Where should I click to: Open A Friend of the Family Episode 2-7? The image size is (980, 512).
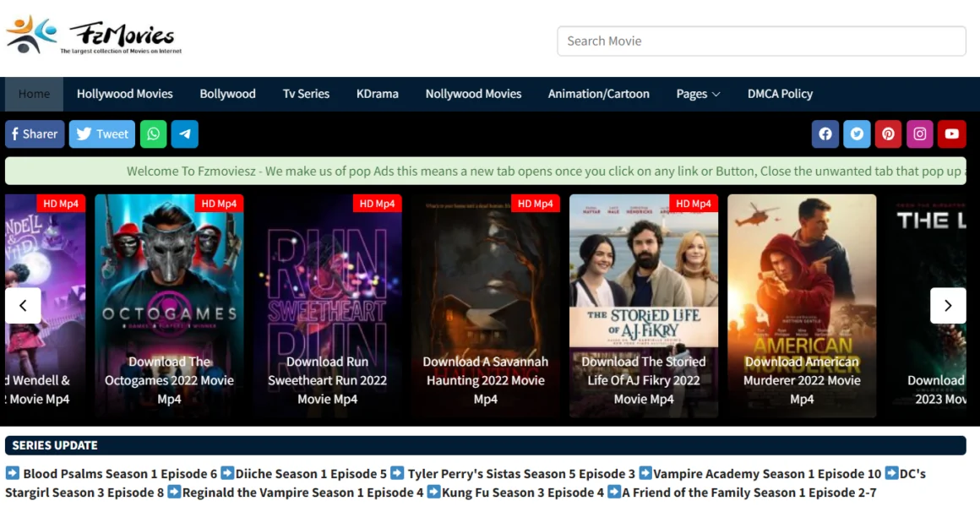click(x=749, y=493)
